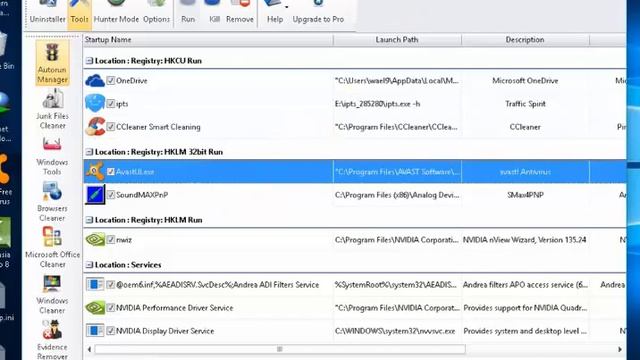Open Windows Cleaner tool
This screenshot has height=360, width=640.
point(52,294)
